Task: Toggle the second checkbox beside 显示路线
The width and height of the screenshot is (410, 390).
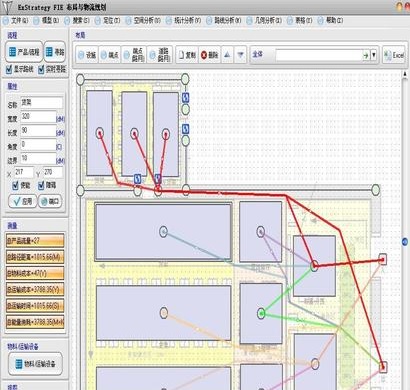Action: point(41,69)
